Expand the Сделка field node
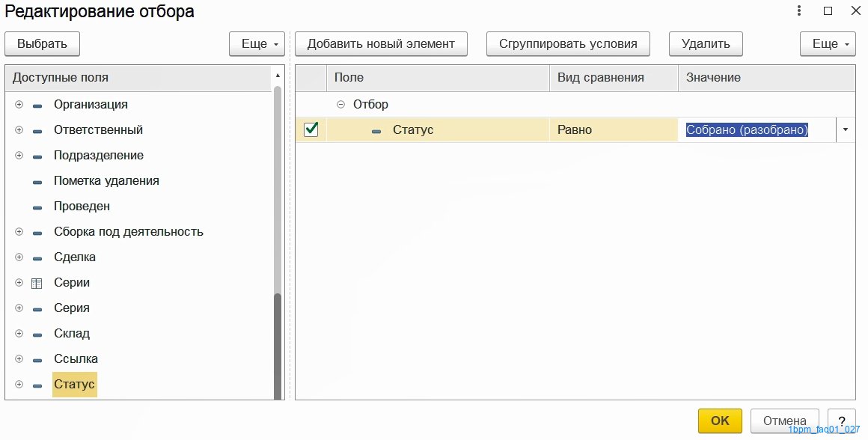The width and height of the screenshot is (868, 440). [x=19, y=257]
